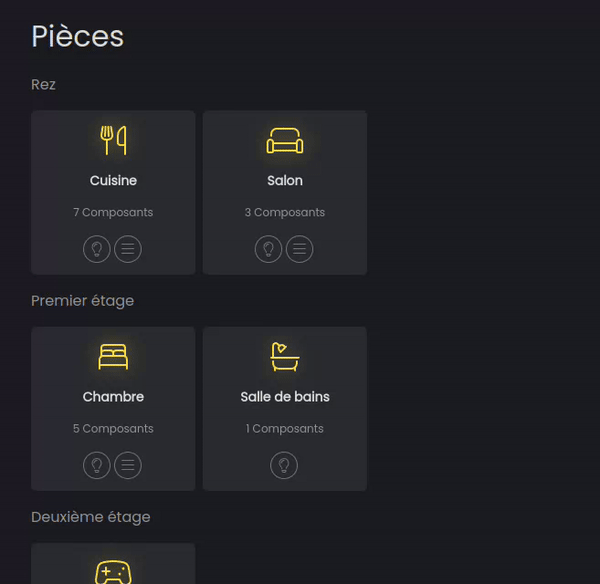
Task: Click the Salon 3 Composants text
Action: coord(285,212)
